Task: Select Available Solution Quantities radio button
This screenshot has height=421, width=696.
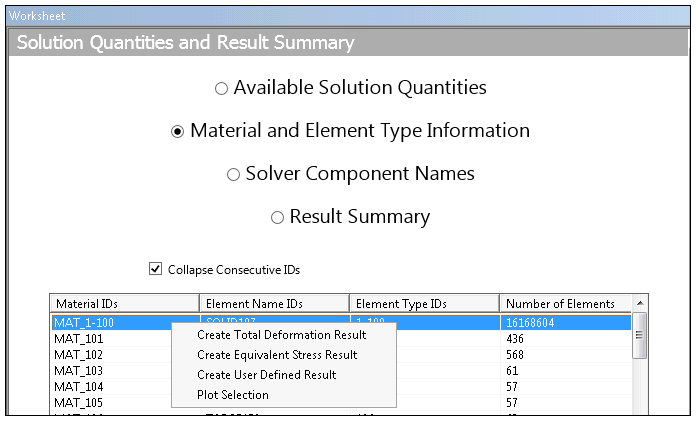Action: 221,89
